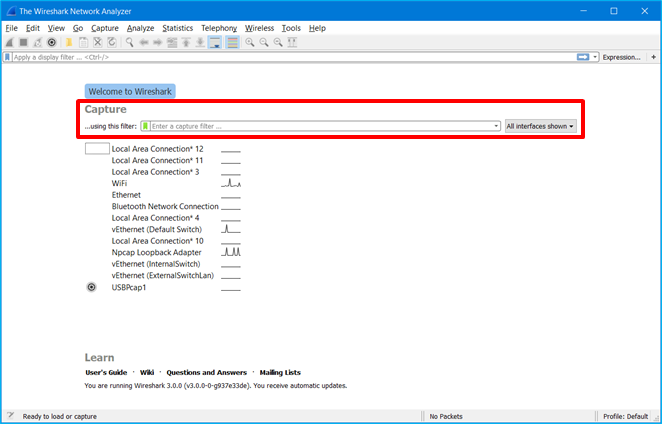This screenshot has height=424, width=662.
Task: Open the Edit menu
Action: [x=33, y=28]
